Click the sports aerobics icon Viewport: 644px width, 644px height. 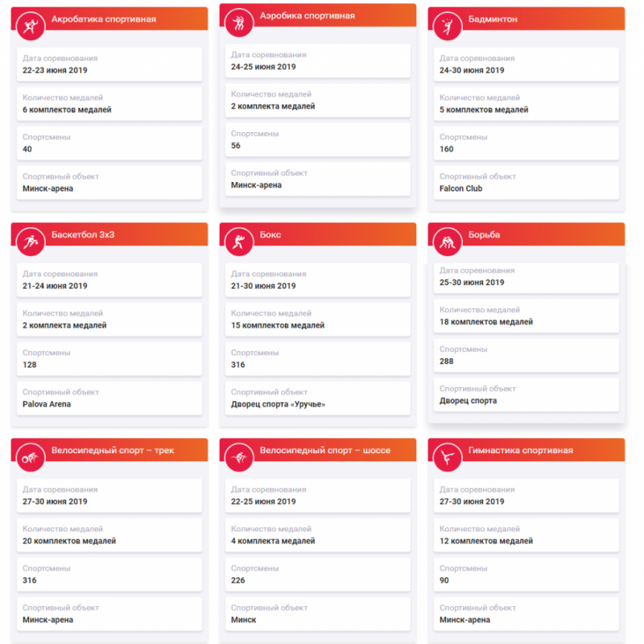coord(239,23)
